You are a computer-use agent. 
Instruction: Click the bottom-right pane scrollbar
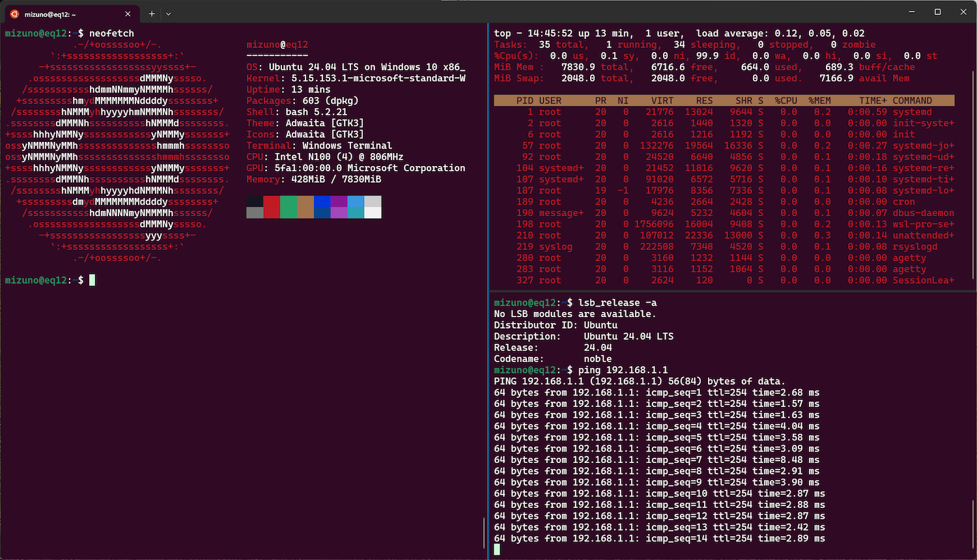973,525
